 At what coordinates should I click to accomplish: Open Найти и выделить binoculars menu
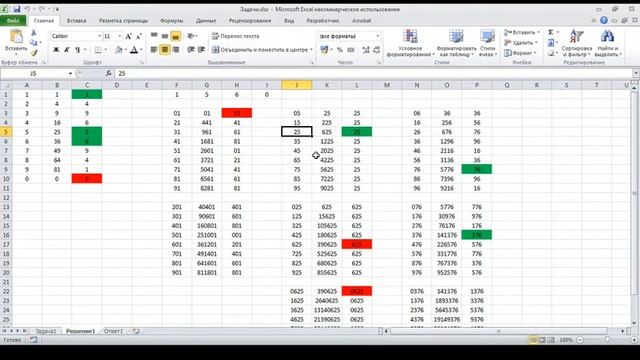[x=608, y=43]
